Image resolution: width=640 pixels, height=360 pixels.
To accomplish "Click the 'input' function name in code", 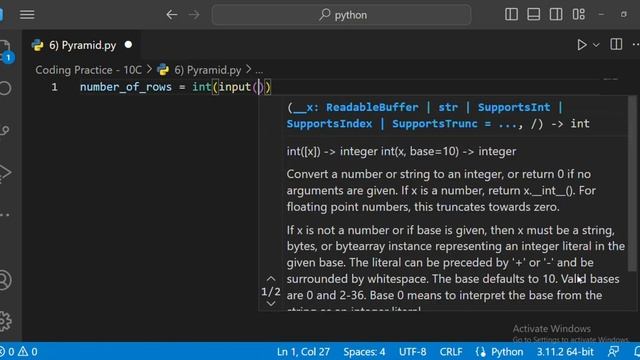I will [235, 87].
